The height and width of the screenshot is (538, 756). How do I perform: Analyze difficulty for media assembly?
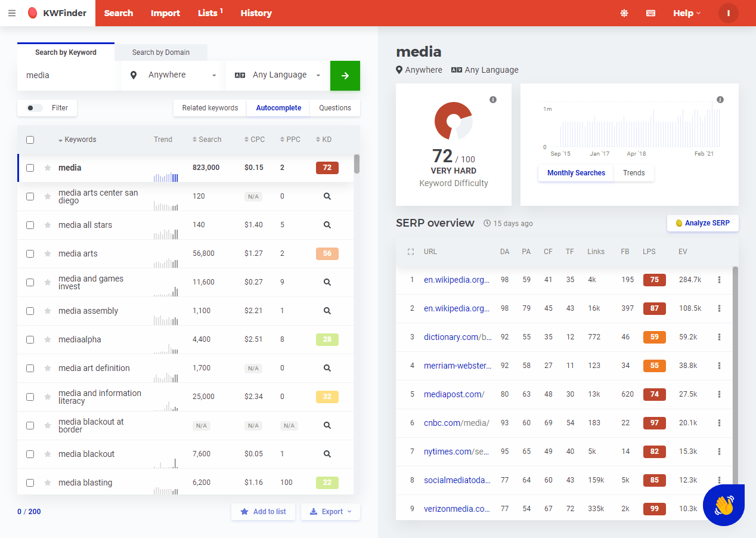click(x=327, y=311)
